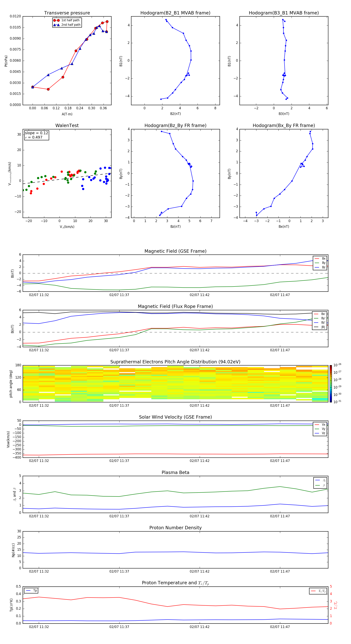Screen dimensions: 351x644
Task: Click the 'slope = 0.12' annotation
Action: point(36,133)
